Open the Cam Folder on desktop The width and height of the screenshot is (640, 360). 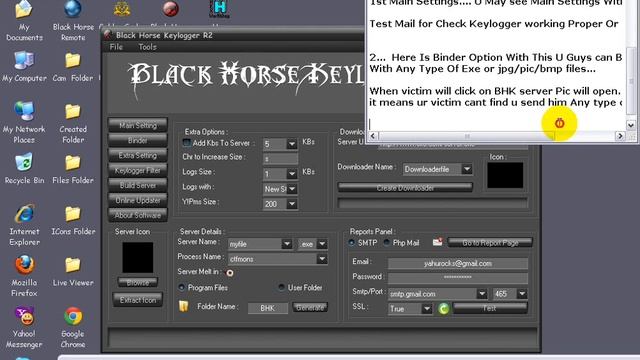click(x=73, y=67)
